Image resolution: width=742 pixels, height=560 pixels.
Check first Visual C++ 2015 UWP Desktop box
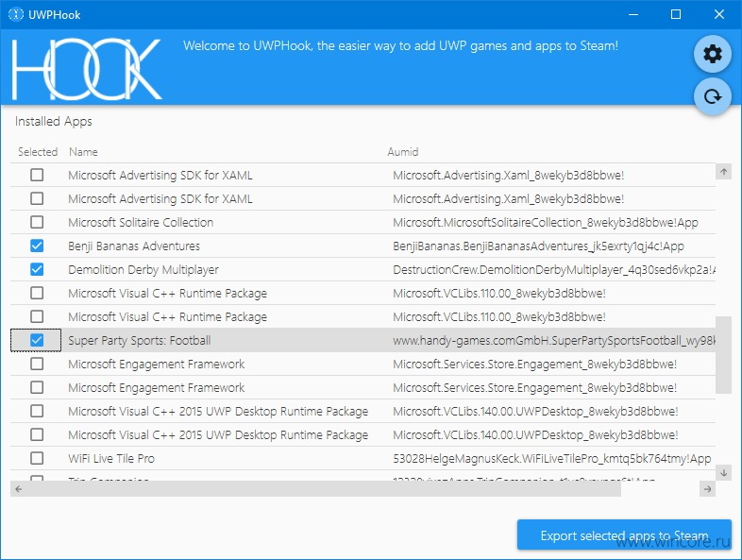pos(37,411)
